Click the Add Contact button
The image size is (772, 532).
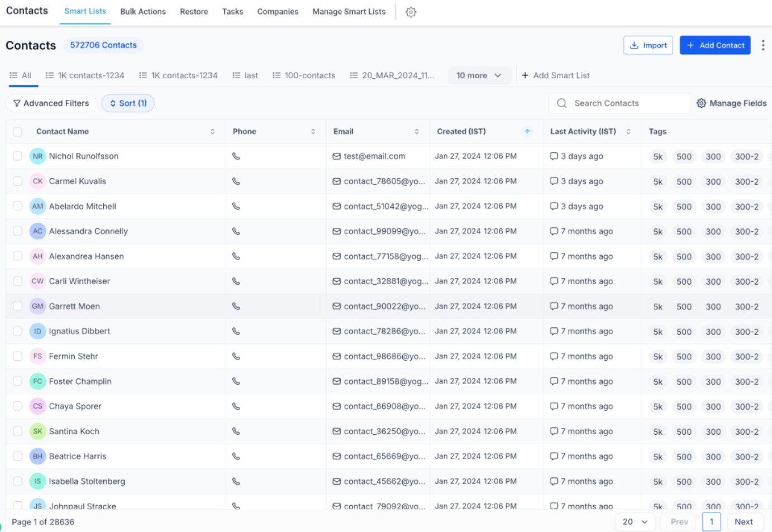715,45
